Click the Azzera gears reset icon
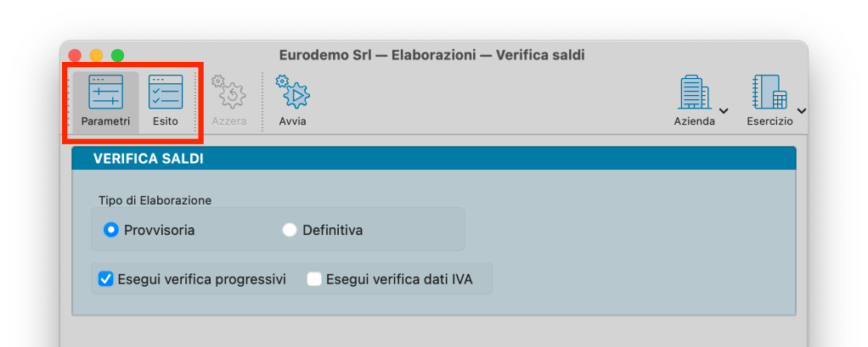The image size is (868, 347). 228,92
